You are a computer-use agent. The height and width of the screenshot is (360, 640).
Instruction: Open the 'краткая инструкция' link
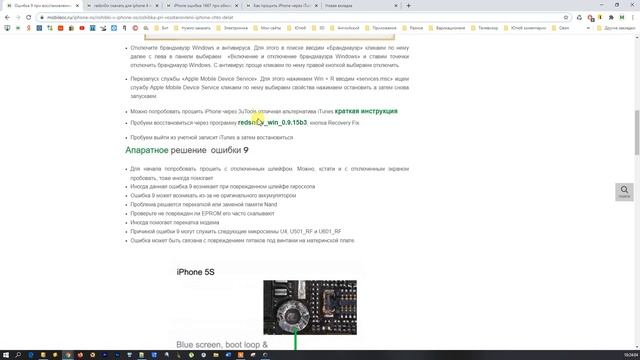tap(366, 111)
